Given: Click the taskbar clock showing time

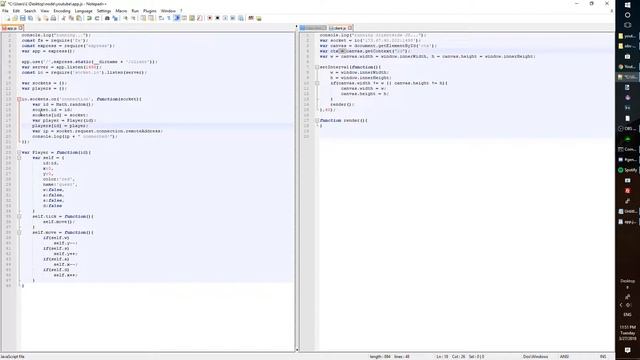Looking at the screenshot, I should coord(627,333).
